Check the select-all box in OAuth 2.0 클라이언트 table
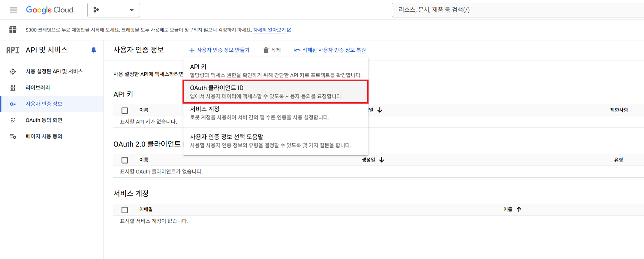The image size is (644, 259). tap(125, 160)
